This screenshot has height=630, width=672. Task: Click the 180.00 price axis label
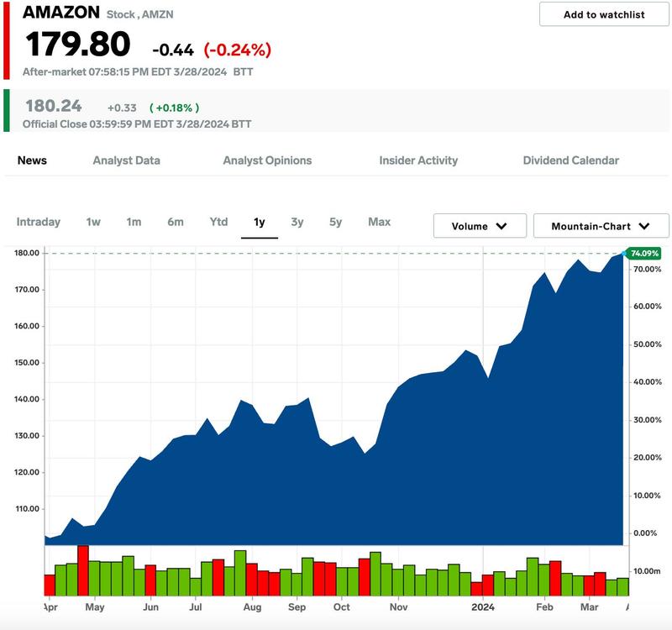coord(27,253)
